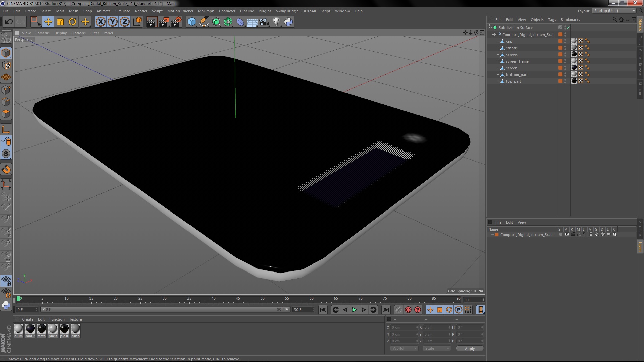644x362 pixels.
Task: Switch to Points mode
Action: [x=6, y=90]
